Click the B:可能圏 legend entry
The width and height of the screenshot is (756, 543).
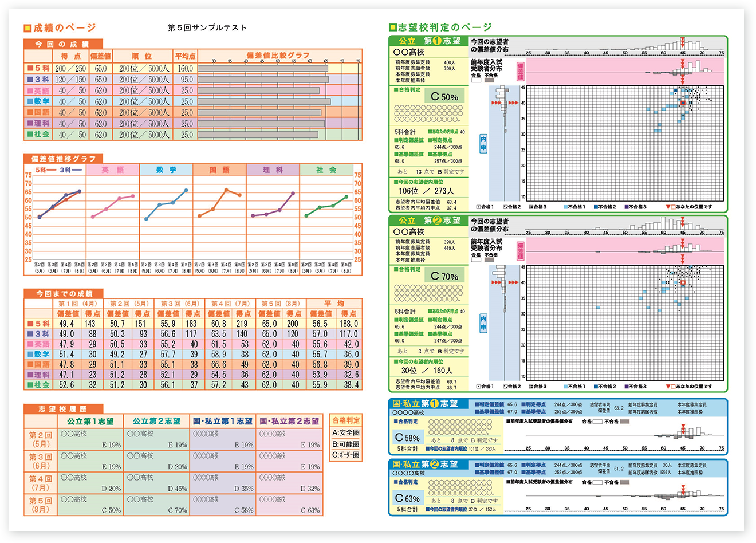(345, 444)
